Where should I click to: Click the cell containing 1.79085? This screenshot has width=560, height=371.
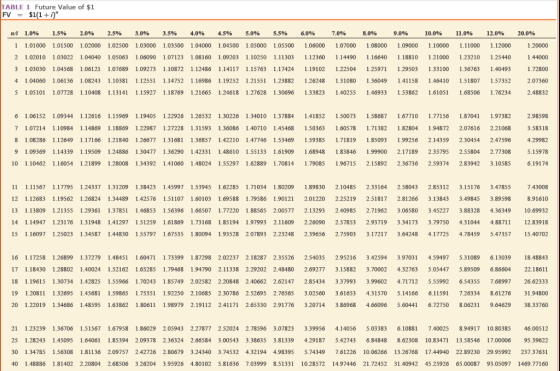tap(315, 164)
